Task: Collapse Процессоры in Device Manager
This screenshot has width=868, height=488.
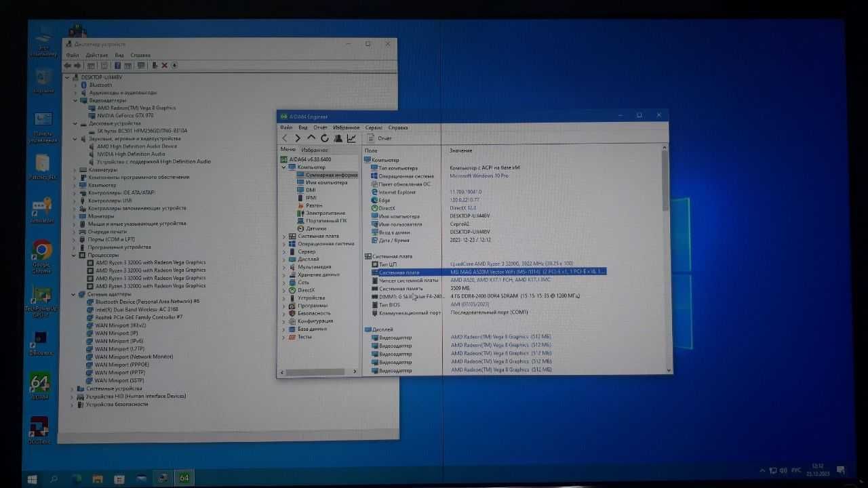Action: [73, 255]
